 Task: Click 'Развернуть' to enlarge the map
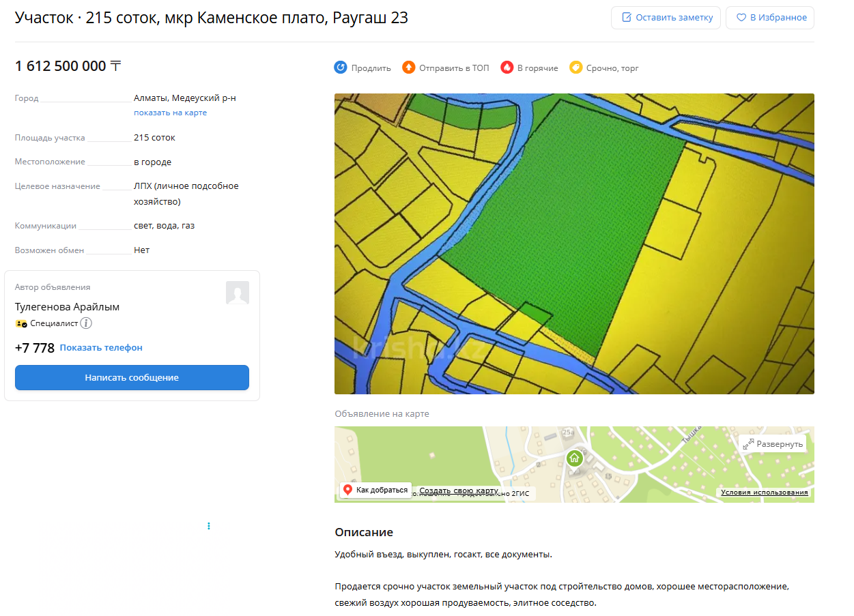coord(773,444)
